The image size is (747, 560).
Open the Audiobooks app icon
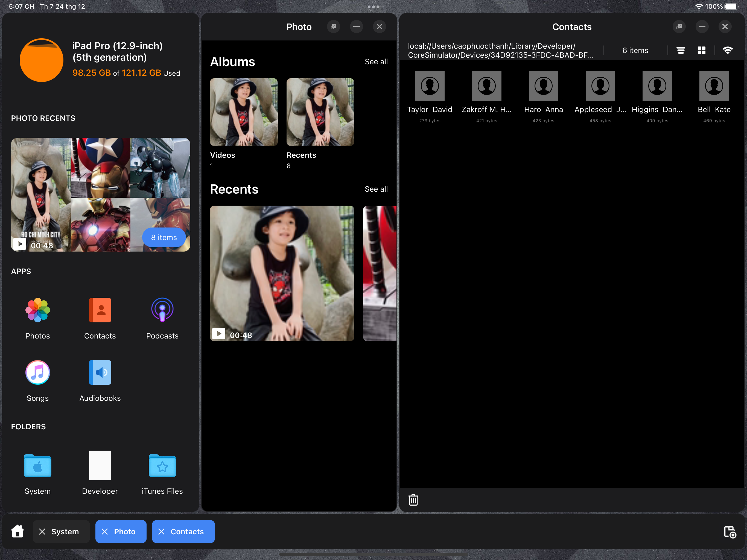100,372
